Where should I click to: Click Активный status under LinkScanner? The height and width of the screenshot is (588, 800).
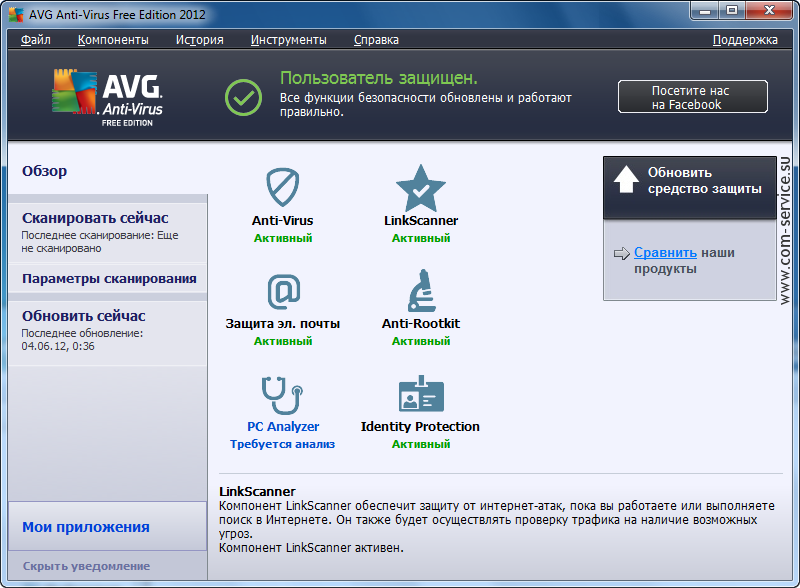point(421,238)
